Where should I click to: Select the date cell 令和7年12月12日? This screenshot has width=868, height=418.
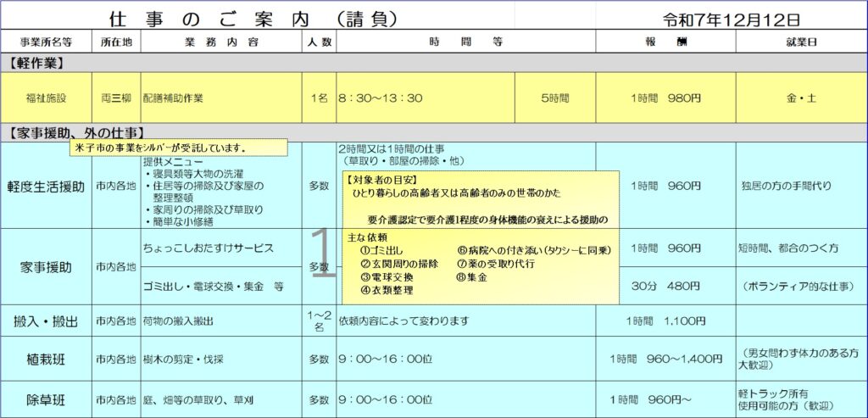pos(732,20)
